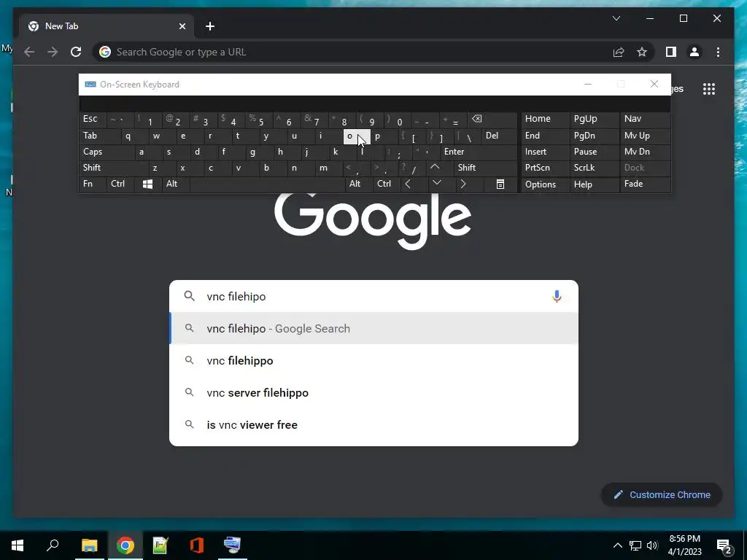Open Windows Start menu

tap(18, 545)
